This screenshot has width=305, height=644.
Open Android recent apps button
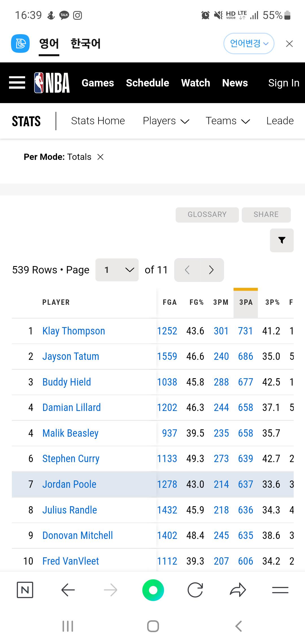coord(68,626)
